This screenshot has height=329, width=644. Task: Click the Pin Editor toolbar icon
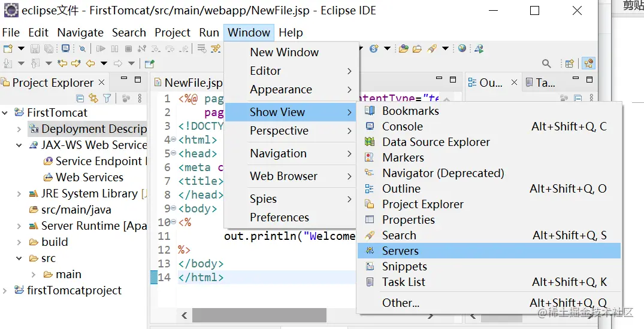point(150,63)
